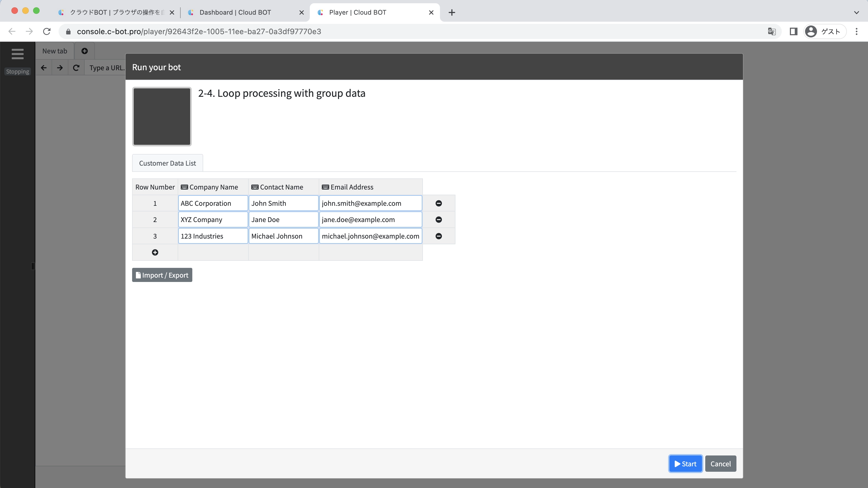Cancel the Run your bot dialog
Screen dimensions: 868x488
point(720,464)
